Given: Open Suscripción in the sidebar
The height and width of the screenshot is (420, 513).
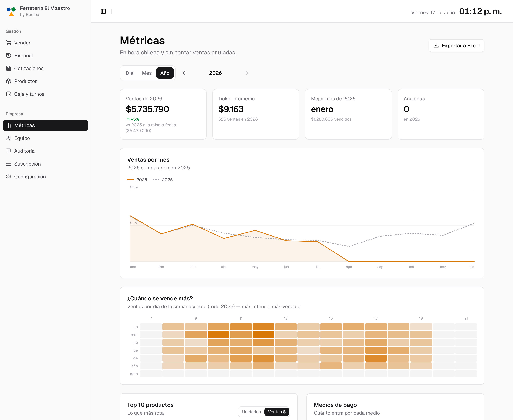Looking at the screenshot, I should (46, 164).
